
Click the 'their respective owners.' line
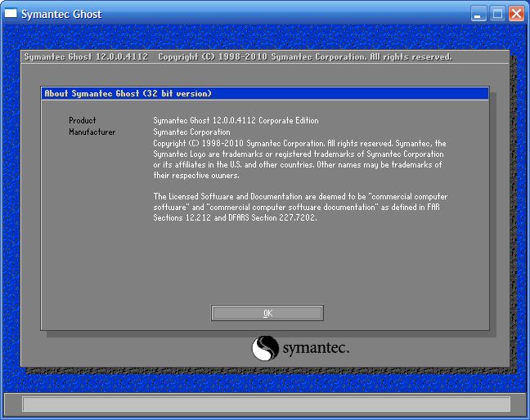tap(196, 175)
